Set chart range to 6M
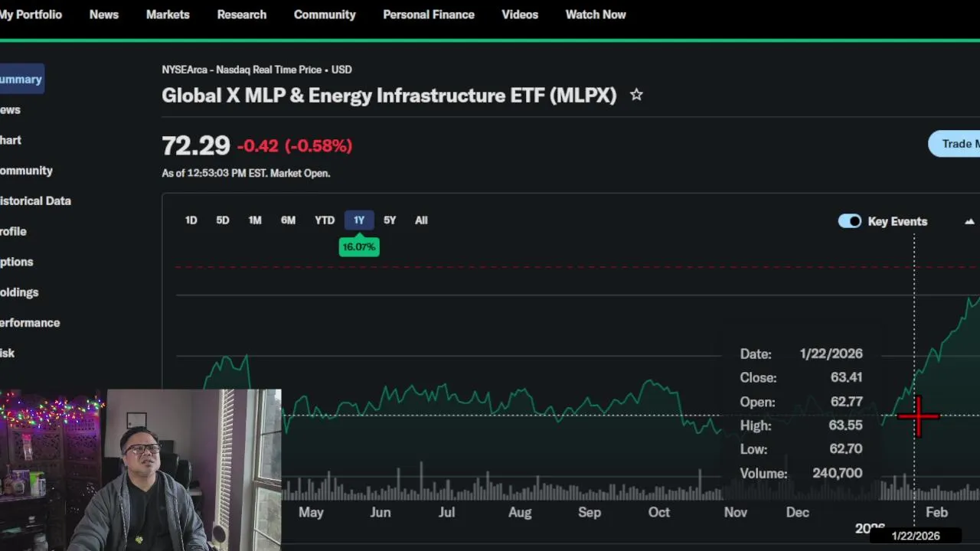 click(x=288, y=220)
